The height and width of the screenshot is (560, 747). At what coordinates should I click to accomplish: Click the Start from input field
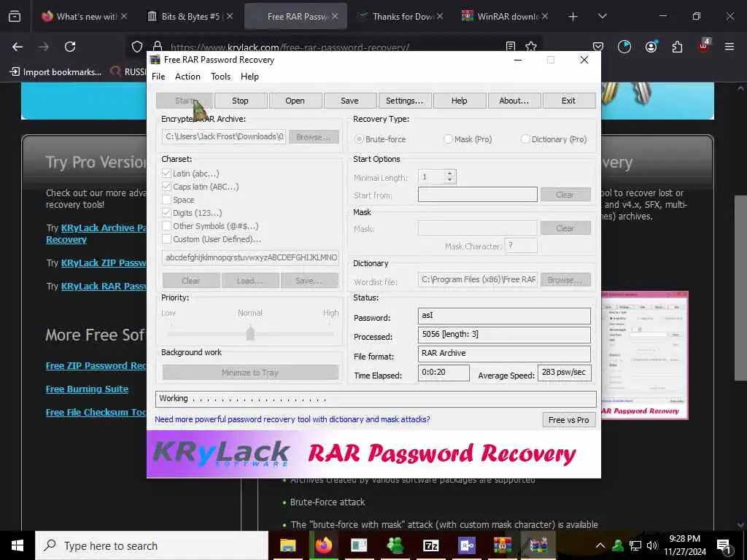(477, 194)
